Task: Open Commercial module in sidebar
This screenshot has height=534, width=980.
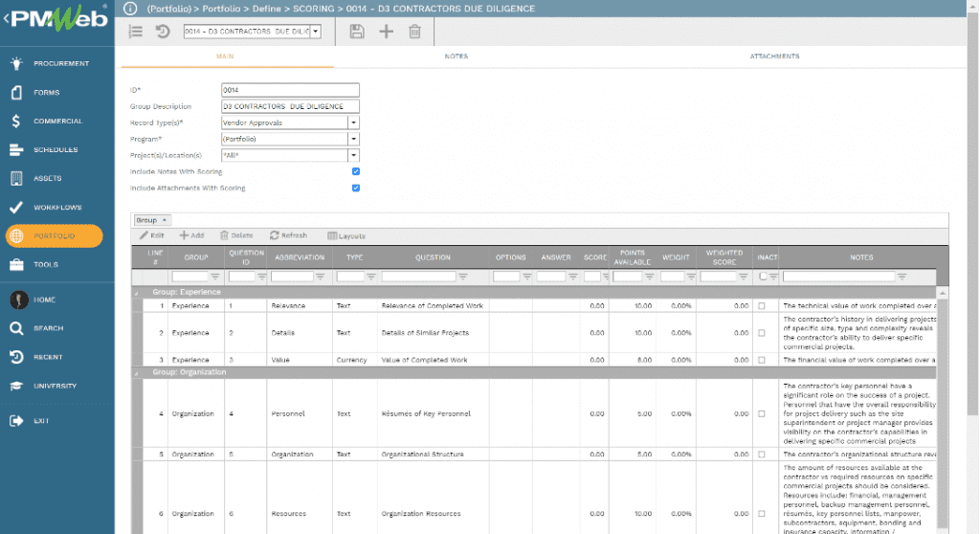Action: (56, 121)
